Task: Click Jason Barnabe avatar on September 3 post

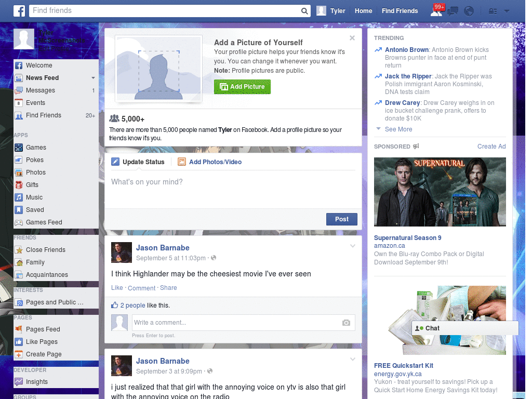Action: coord(122,366)
